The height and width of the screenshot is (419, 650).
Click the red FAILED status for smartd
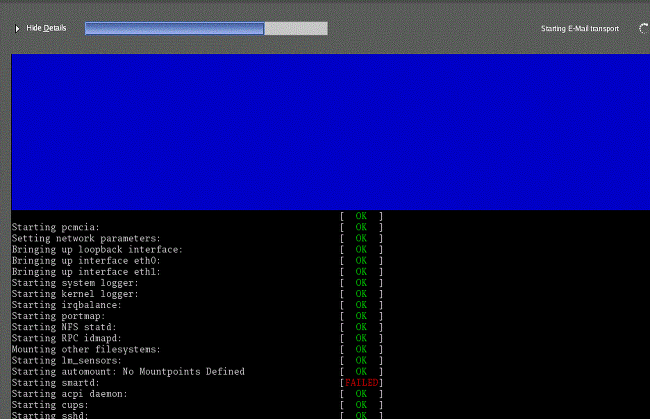(361, 383)
